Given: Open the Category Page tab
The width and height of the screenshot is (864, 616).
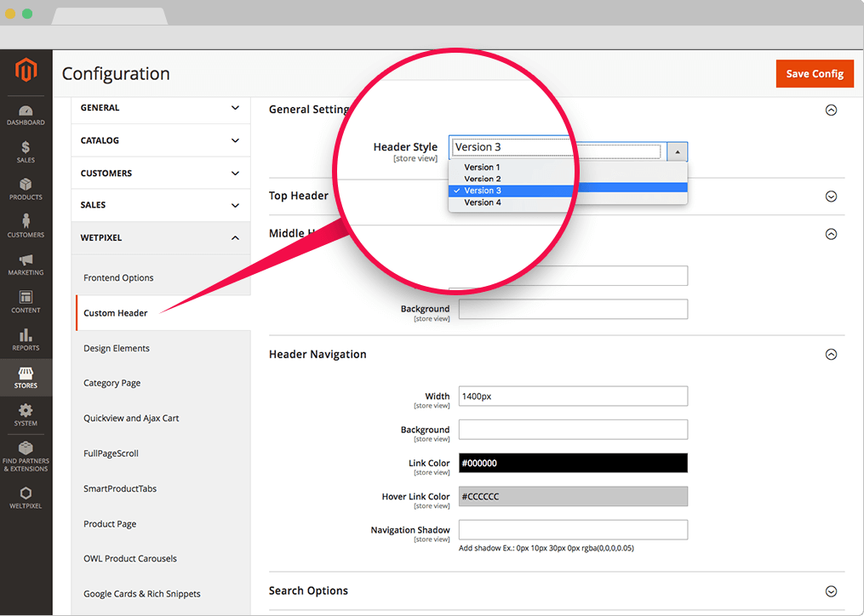Looking at the screenshot, I should click(x=112, y=383).
